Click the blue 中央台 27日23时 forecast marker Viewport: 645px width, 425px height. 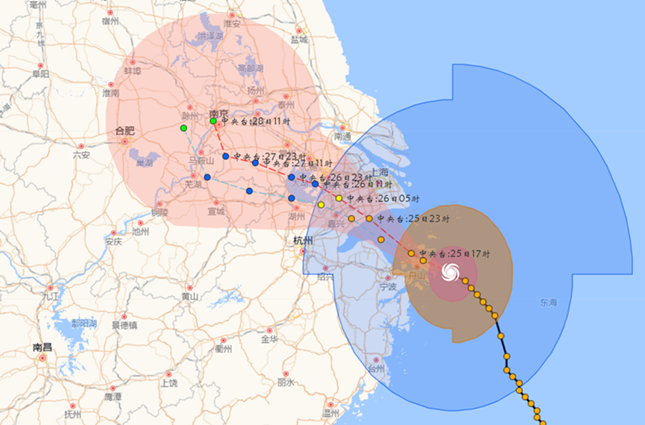click(x=226, y=156)
